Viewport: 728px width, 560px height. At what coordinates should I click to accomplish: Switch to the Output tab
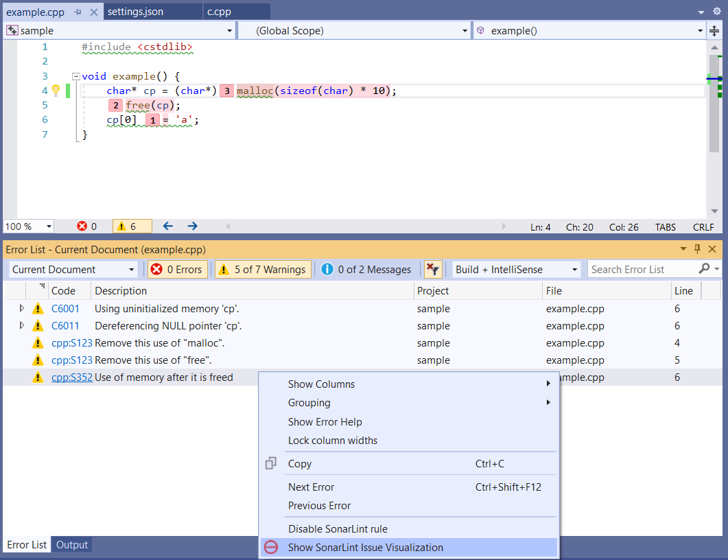[72, 544]
